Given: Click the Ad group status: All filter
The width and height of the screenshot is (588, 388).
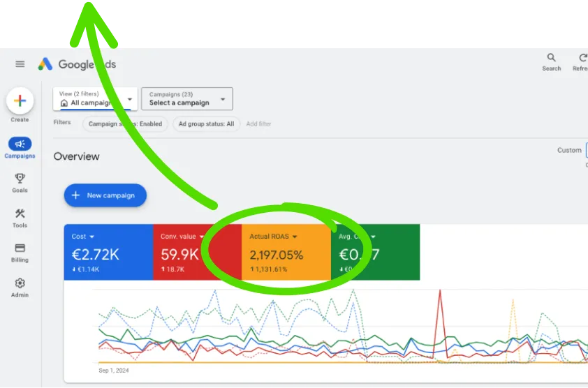Looking at the screenshot, I should pyautogui.click(x=206, y=124).
